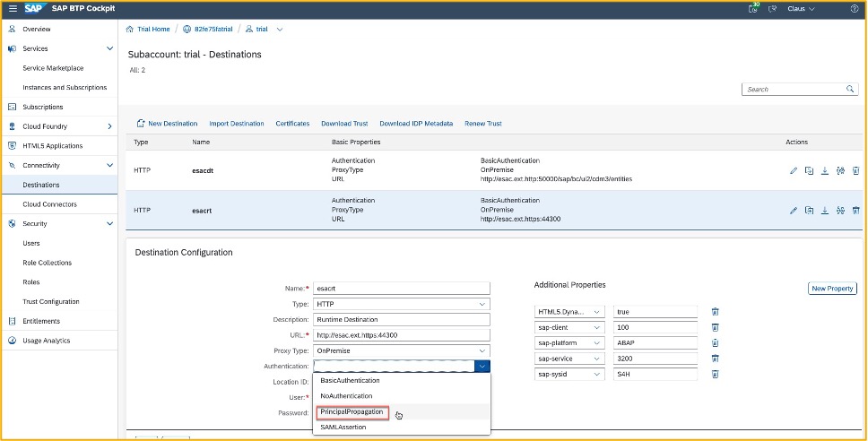Click the search magnifier icon
This screenshot has height=441, width=868.
850,89
